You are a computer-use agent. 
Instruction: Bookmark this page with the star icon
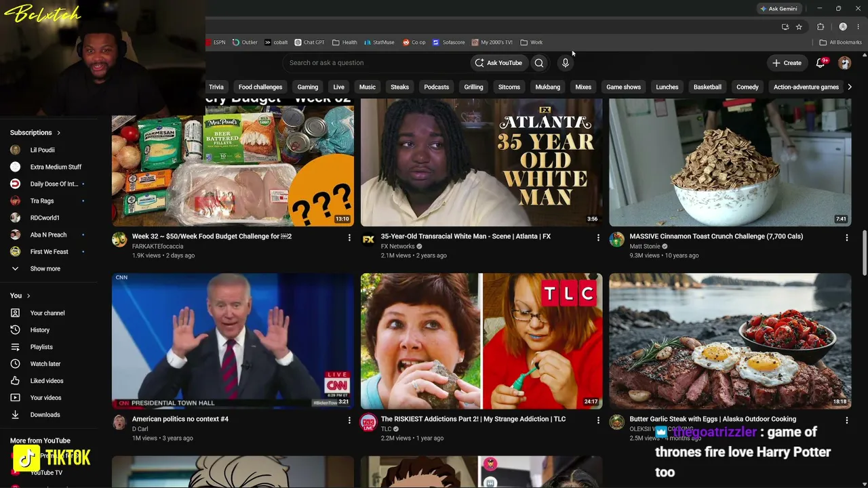coord(799,27)
